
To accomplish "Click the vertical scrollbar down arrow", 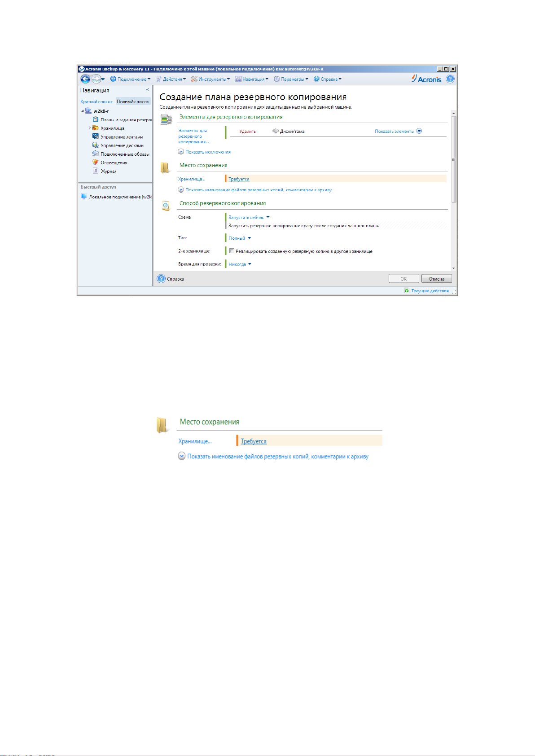I will [x=454, y=268].
